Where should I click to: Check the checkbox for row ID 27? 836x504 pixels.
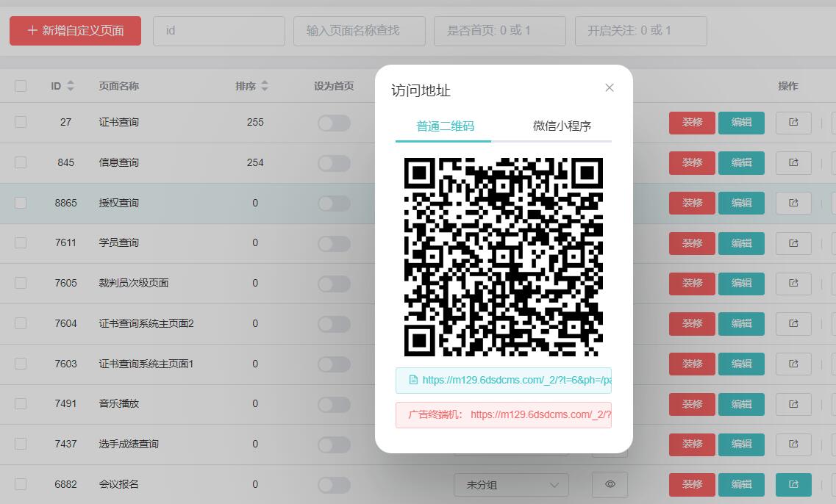tap(21, 122)
